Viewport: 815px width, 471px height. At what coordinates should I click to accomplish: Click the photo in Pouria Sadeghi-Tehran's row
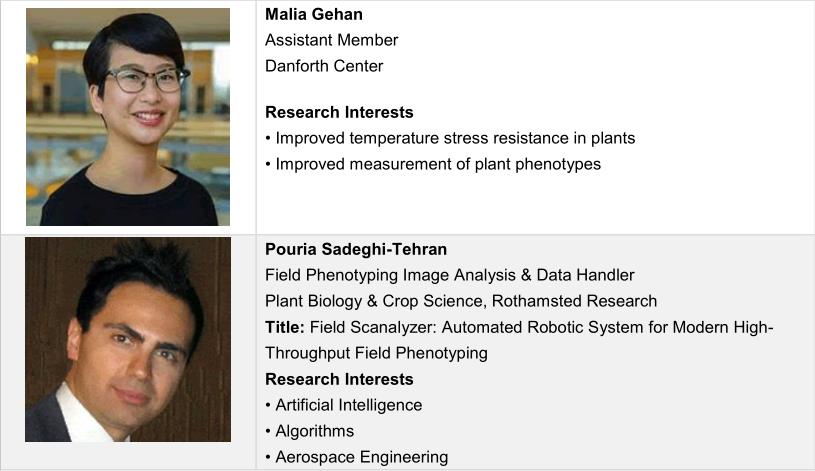pos(128,340)
